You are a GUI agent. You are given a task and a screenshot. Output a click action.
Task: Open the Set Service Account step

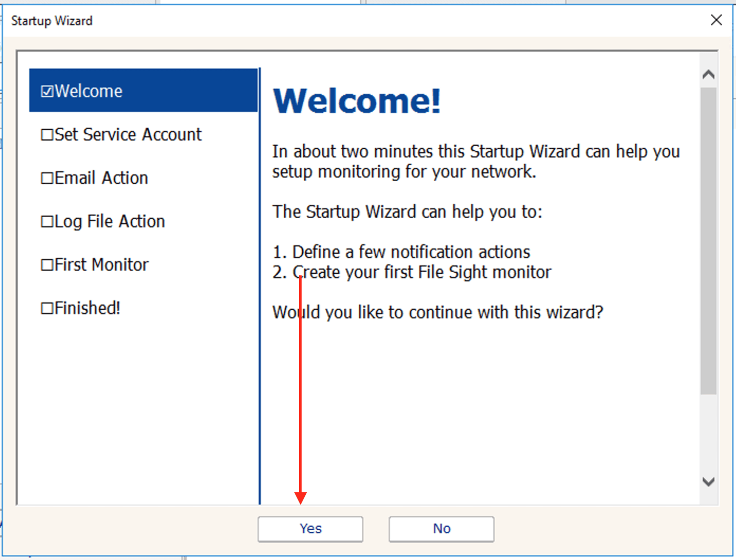[x=128, y=134]
